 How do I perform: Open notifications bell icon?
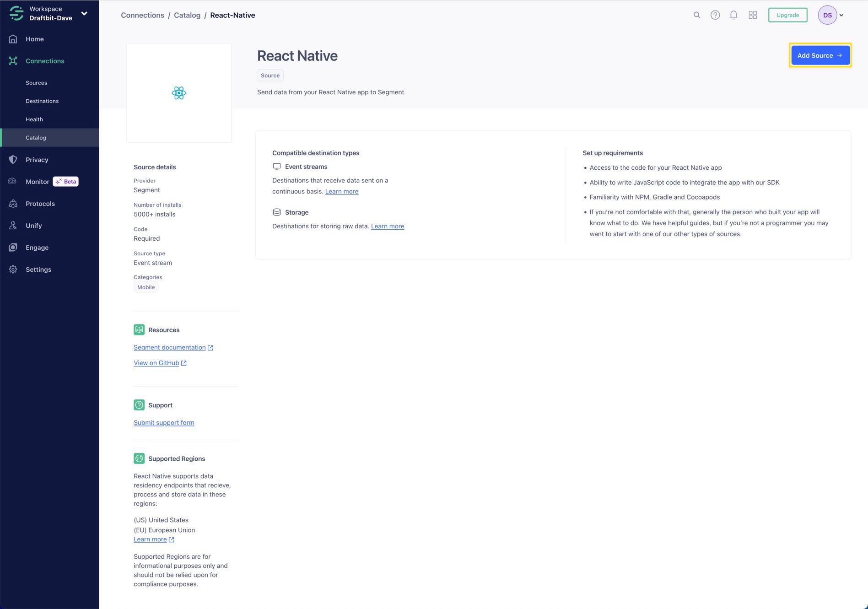(x=733, y=15)
